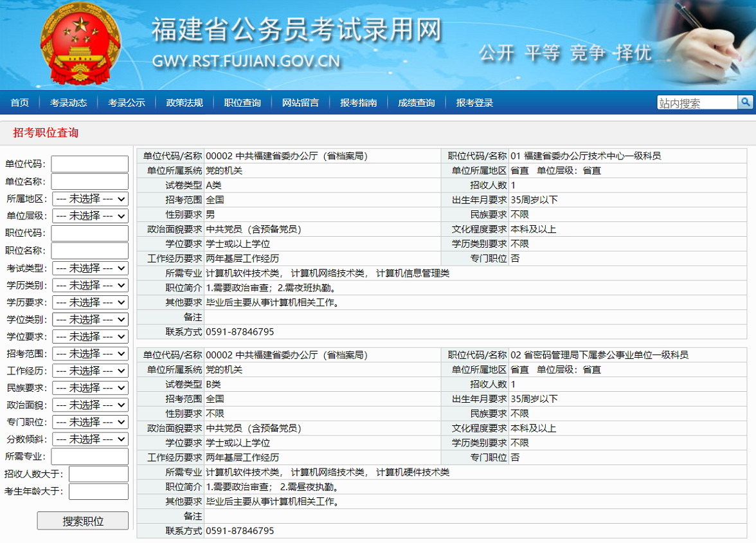
Task: Click the A类 exam type value
Action: 213,185
